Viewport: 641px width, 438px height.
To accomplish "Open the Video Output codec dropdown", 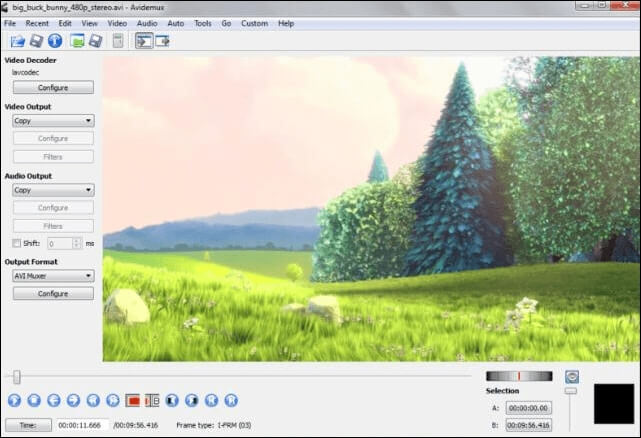I will [x=53, y=121].
